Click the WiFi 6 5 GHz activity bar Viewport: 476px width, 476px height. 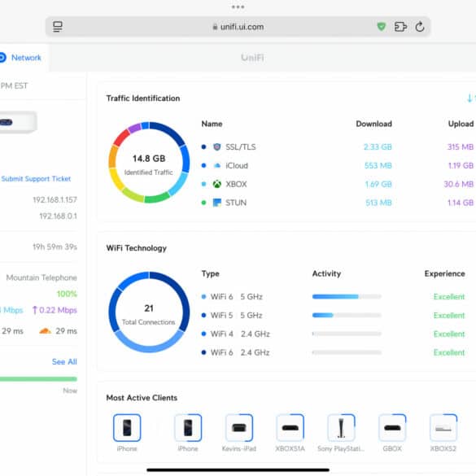coord(347,297)
